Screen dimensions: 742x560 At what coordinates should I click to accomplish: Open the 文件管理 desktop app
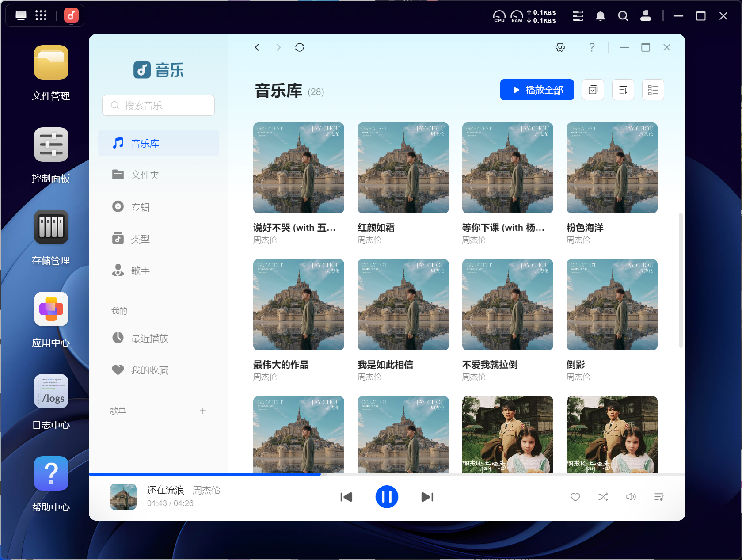(51, 62)
